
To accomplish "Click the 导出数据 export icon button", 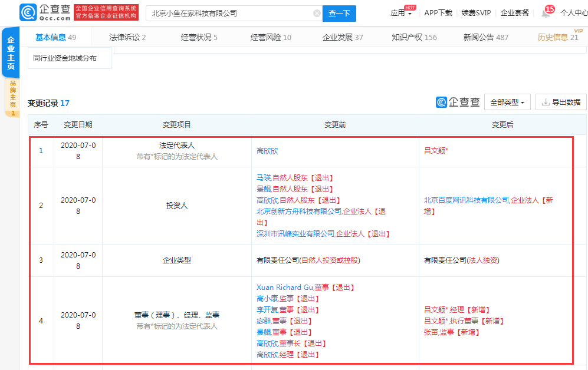I will (x=561, y=102).
